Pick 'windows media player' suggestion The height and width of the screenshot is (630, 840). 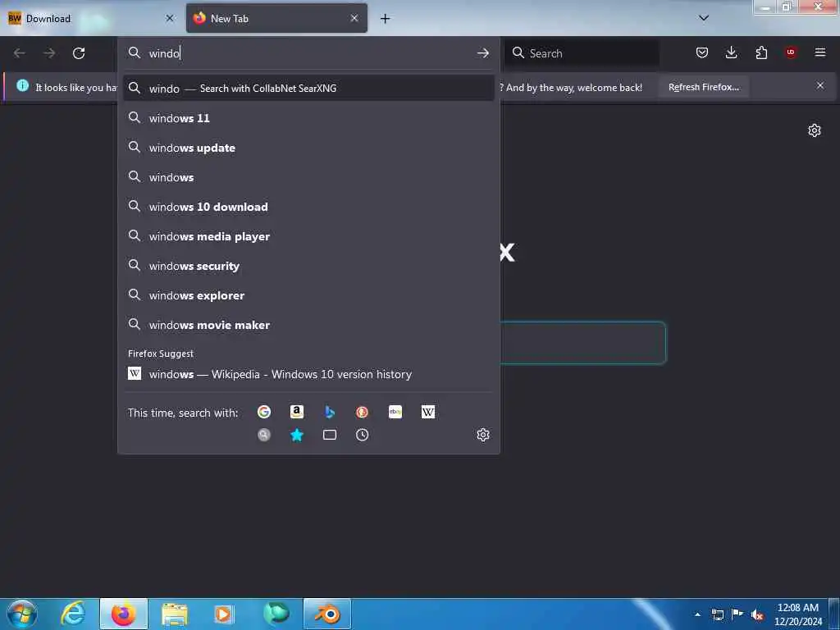308,236
